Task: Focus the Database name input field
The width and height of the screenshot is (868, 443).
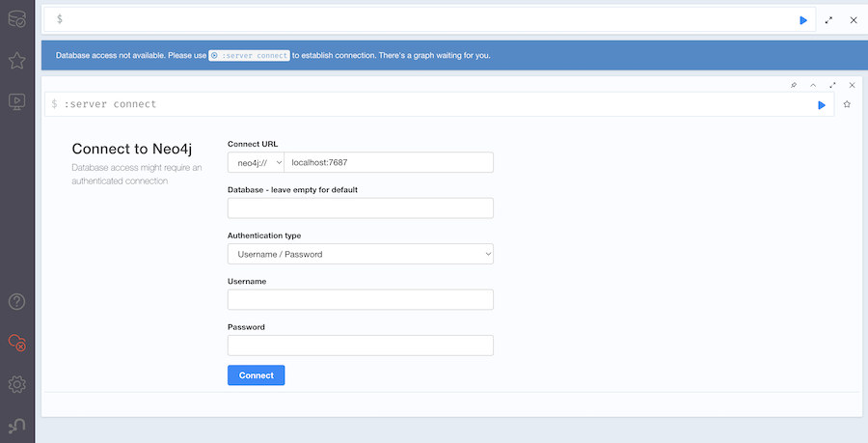Action: tap(361, 208)
